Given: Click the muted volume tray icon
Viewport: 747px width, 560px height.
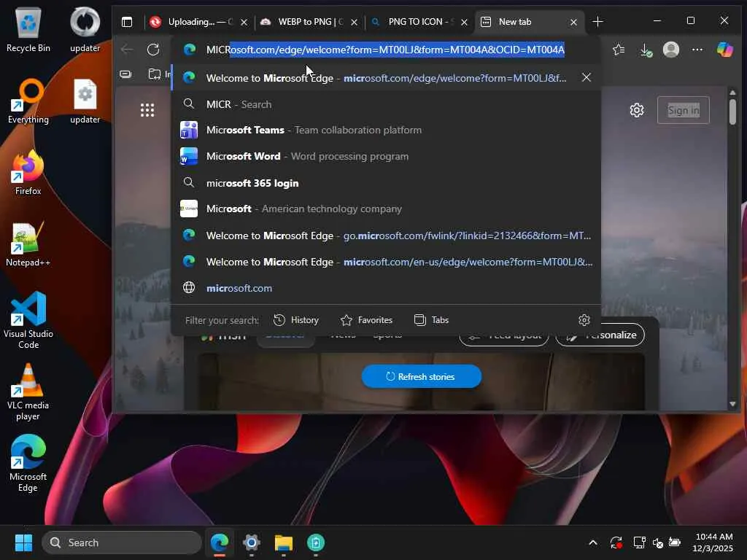Looking at the screenshot, I should 657,542.
